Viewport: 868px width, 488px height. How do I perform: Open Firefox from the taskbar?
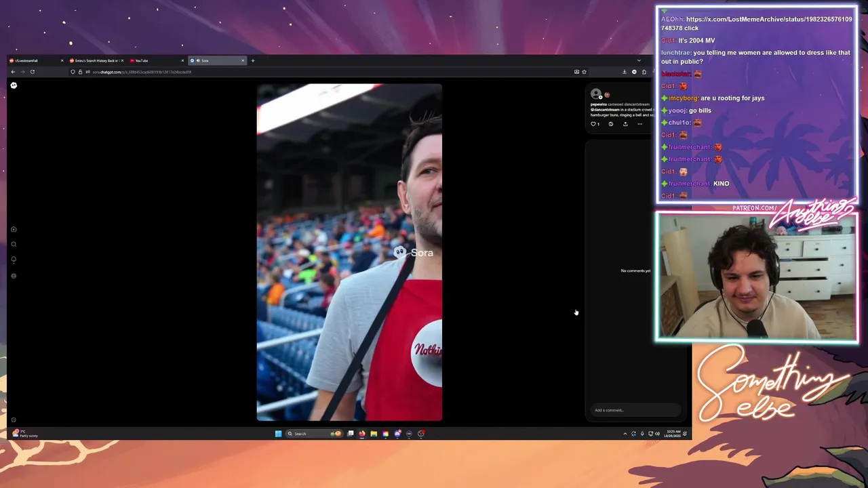coord(361,434)
